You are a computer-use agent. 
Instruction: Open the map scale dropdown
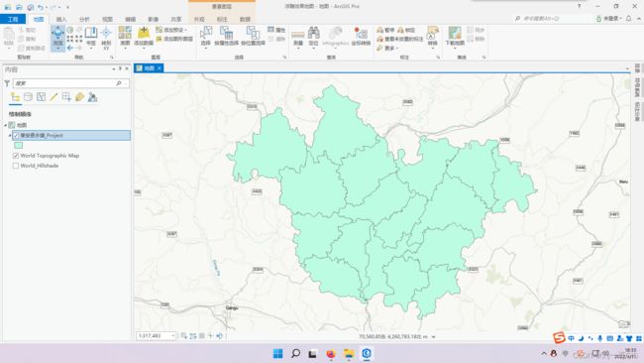[x=173, y=336]
